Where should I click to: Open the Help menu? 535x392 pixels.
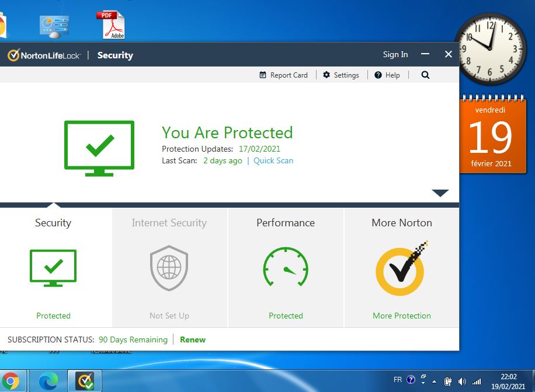pyautogui.click(x=387, y=75)
